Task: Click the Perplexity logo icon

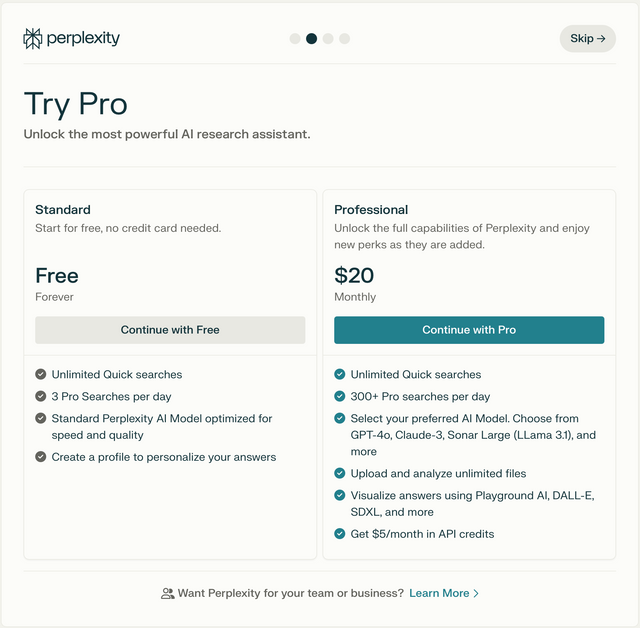Action: point(33,39)
